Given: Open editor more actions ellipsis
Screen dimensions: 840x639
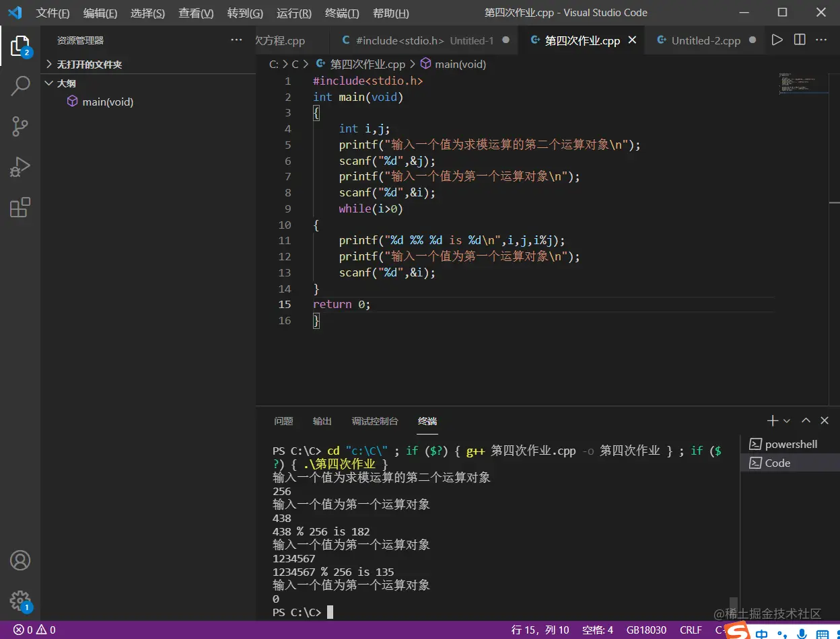Looking at the screenshot, I should click(x=821, y=40).
